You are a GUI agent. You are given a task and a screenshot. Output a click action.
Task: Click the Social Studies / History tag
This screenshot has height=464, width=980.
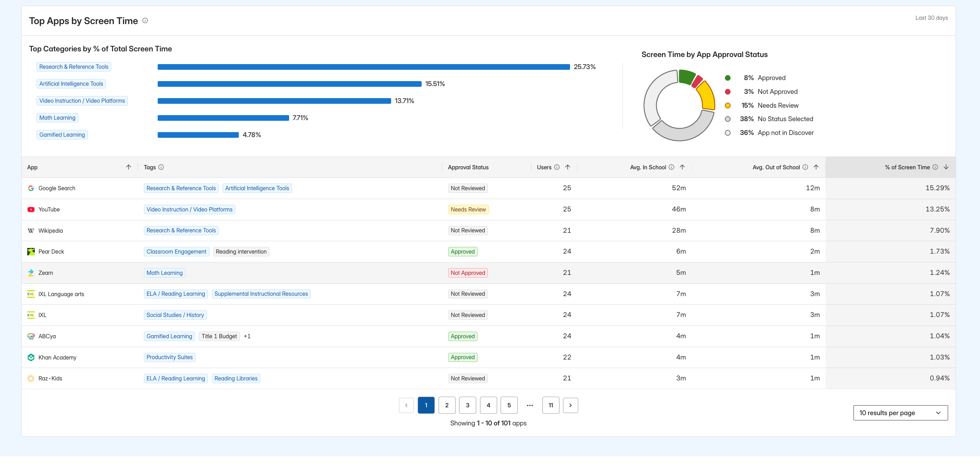tap(175, 315)
